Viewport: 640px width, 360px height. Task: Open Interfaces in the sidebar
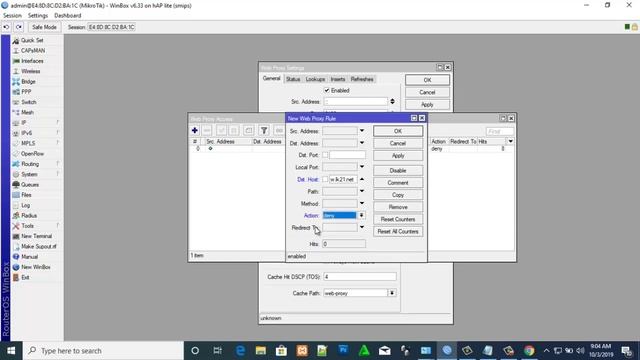(32, 61)
